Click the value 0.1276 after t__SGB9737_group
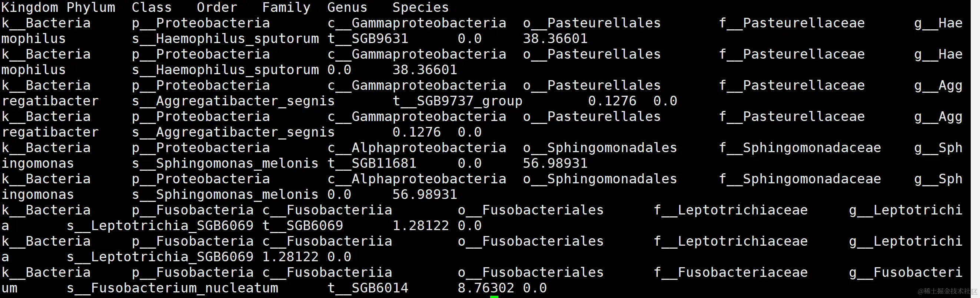 point(612,101)
